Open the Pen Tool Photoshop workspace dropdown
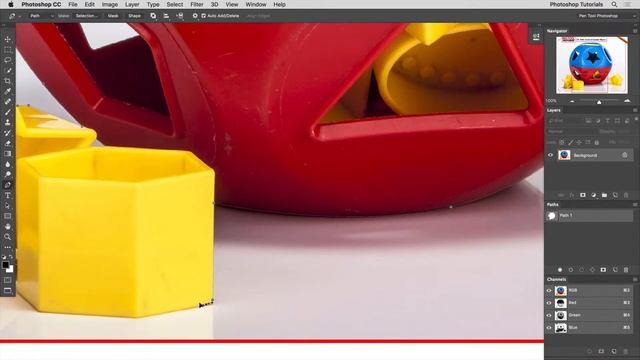This screenshot has height=360, width=640. (x=606, y=16)
